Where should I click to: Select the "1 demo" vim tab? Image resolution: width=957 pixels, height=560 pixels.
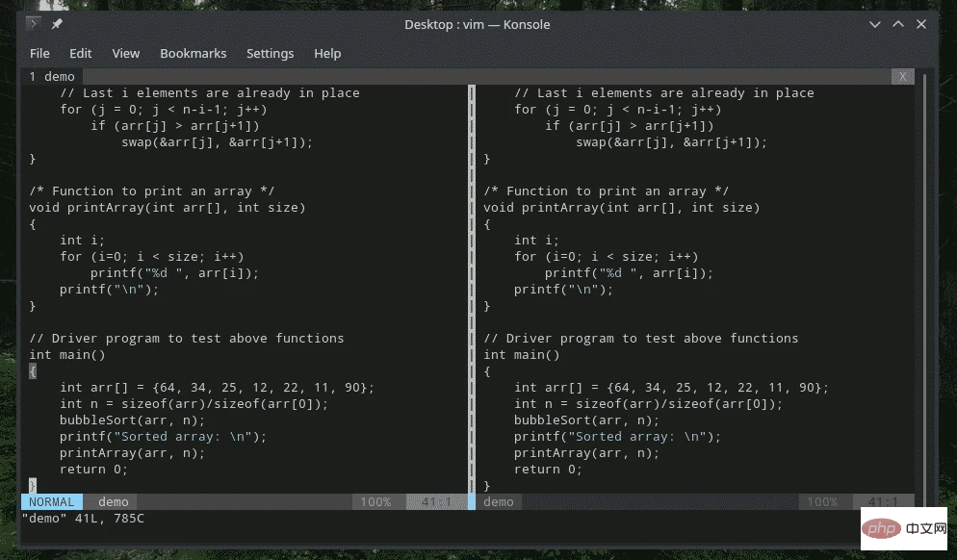click(52, 76)
